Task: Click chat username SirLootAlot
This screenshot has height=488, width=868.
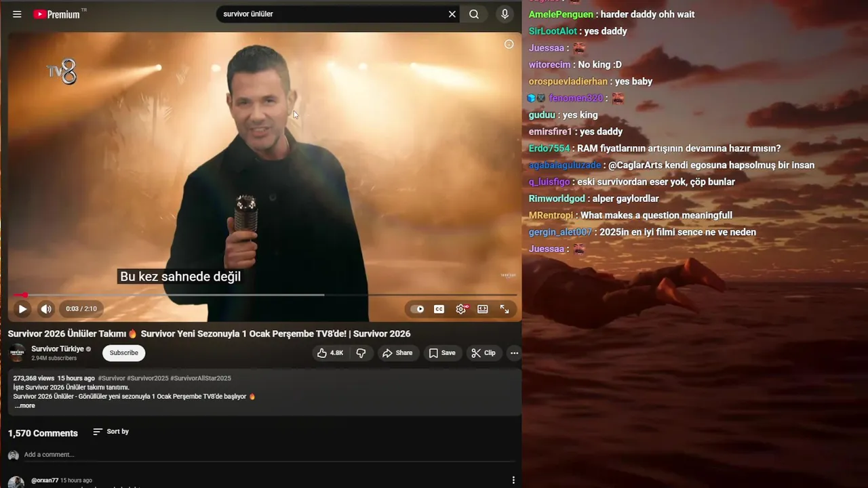Action: click(x=553, y=31)
